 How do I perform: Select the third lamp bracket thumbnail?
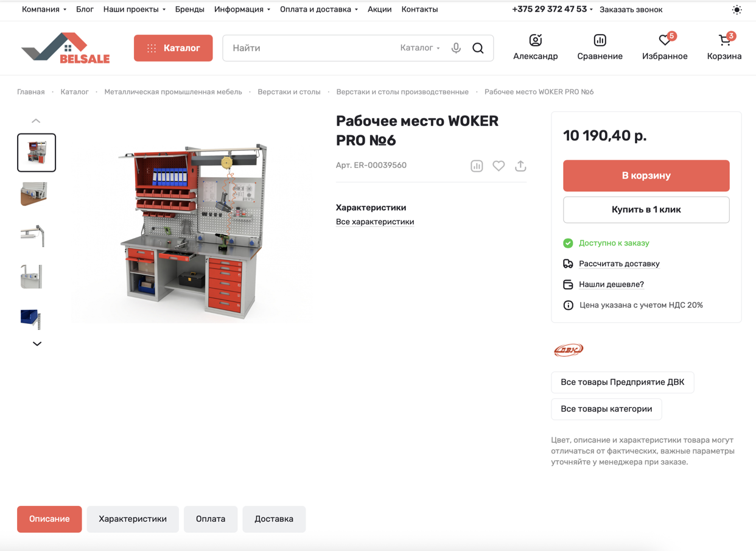click(33, 236)
